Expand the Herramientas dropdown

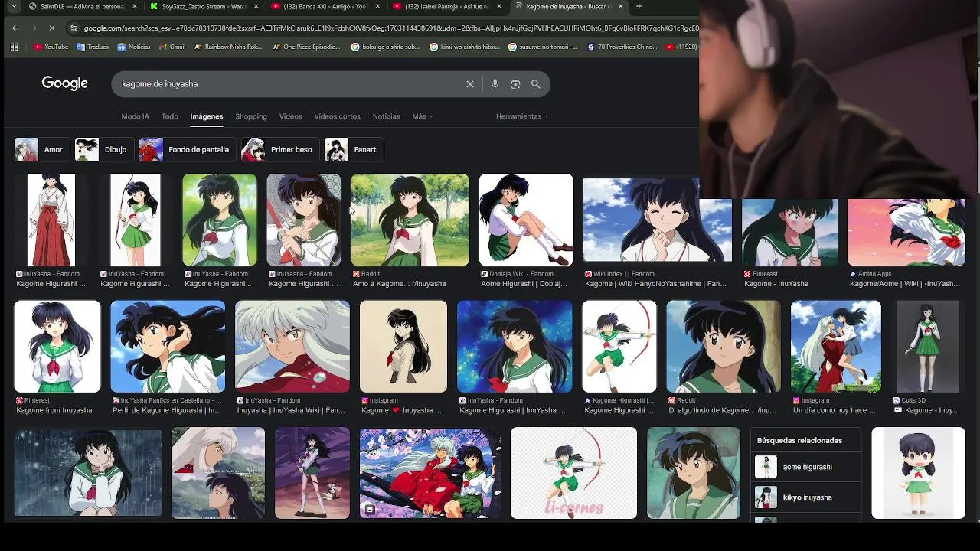coord(522,116)
